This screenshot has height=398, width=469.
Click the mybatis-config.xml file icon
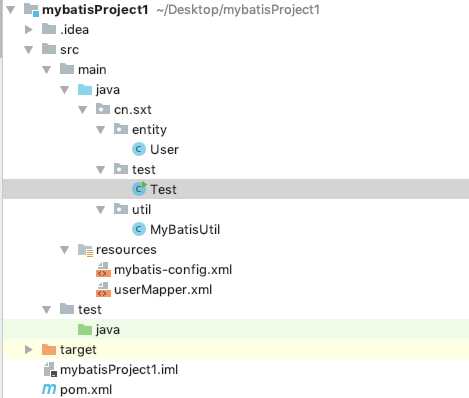(x=103, y=270)
